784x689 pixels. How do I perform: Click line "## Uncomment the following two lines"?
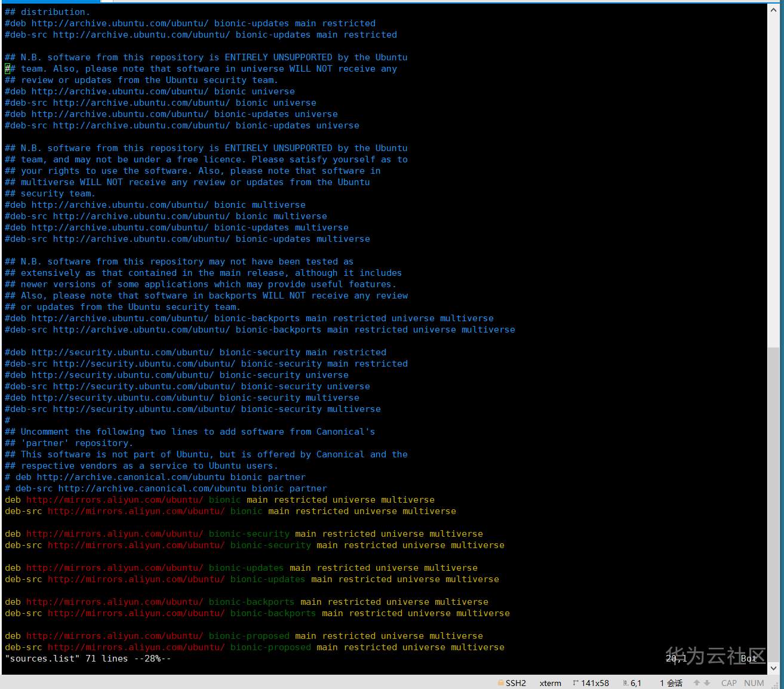click(x=190, y=432)
